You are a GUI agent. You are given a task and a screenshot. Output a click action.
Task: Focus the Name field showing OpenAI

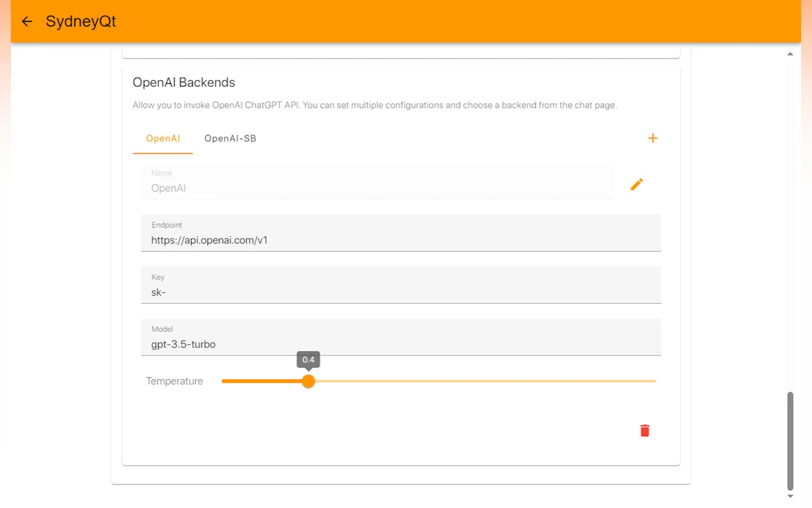(377, 181)
